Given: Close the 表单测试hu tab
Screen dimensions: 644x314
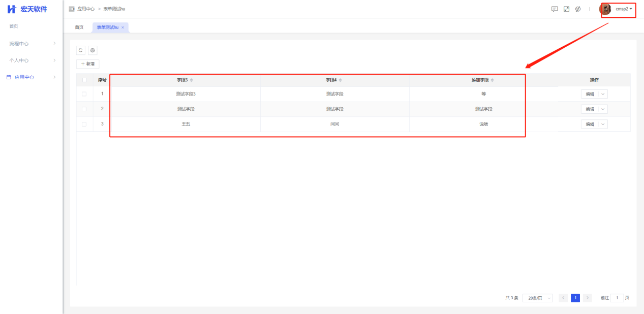Looking at the screenshot, I should pyautogui.click(x=122, y=27).
